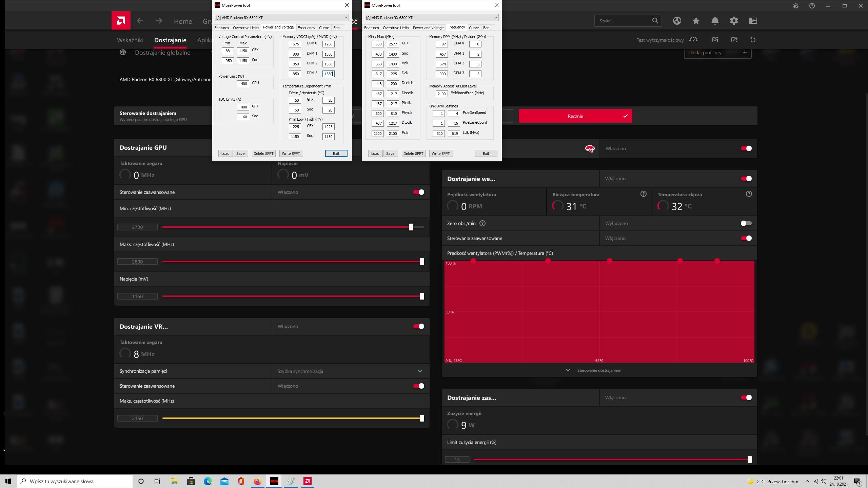Toggle GPU Sterowanie zaawansowane switch

[x=418, y=192]
